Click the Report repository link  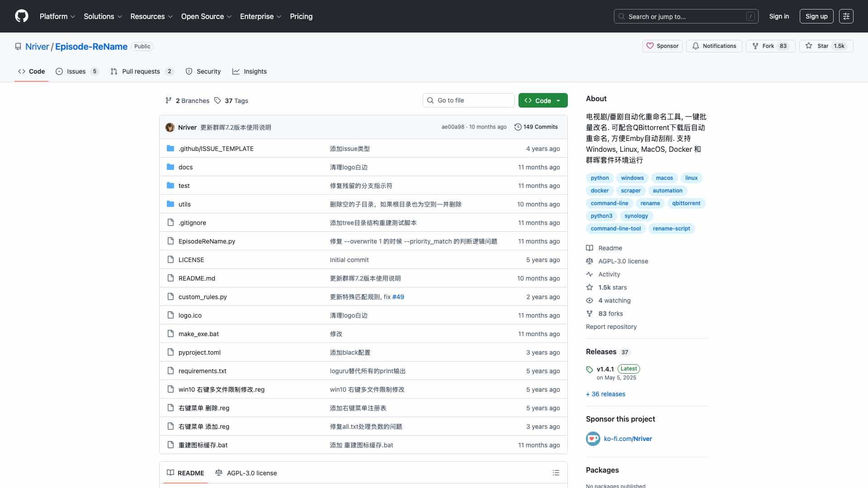point(611,327)
